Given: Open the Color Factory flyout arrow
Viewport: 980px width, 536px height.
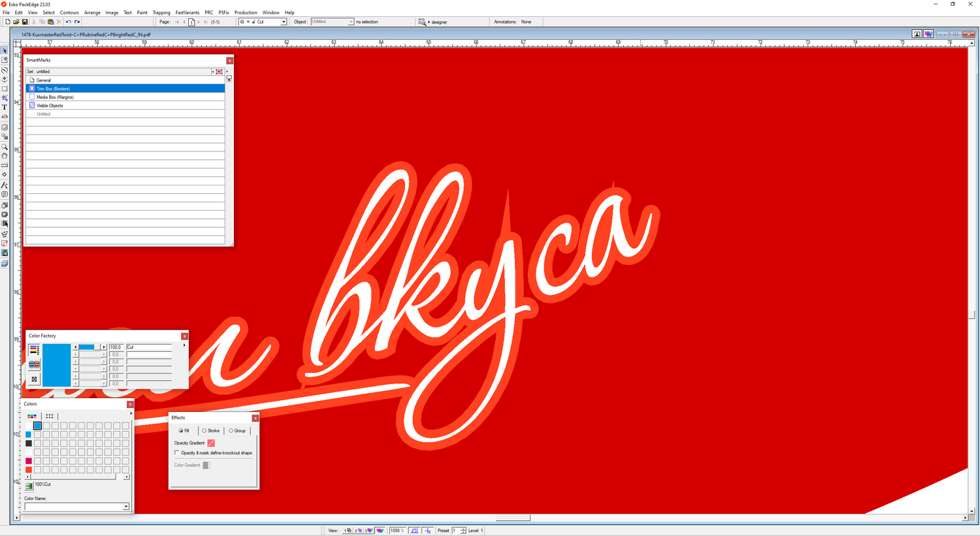Looking at the screenshot, I should click(x=184, y=345).
